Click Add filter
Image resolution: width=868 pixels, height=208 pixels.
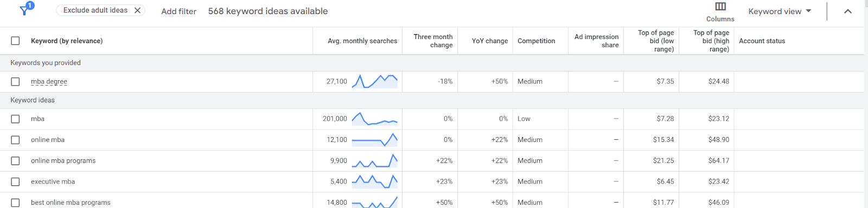coord(178,11)
